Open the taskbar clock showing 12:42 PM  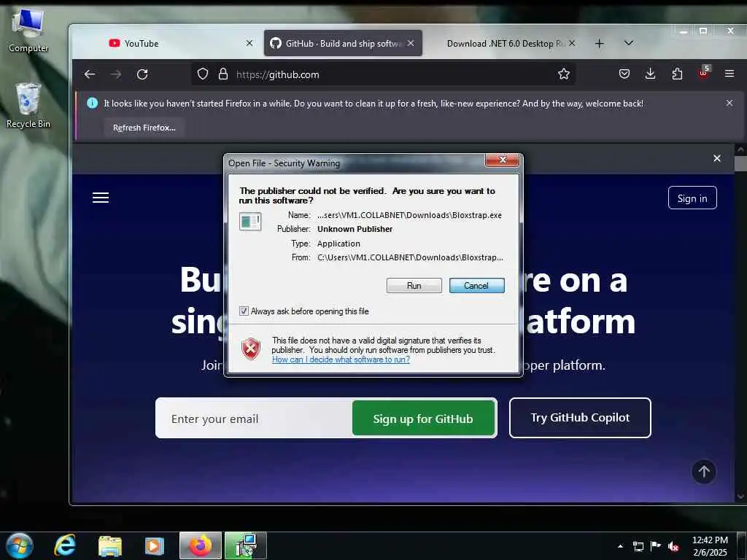(x=710, y=546)
